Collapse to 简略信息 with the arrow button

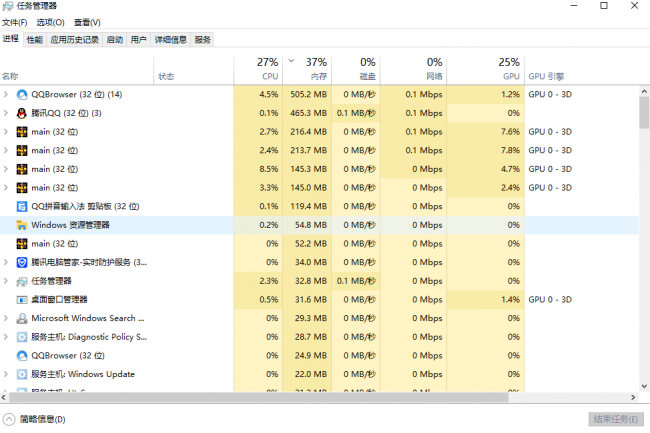pos(9,419)
